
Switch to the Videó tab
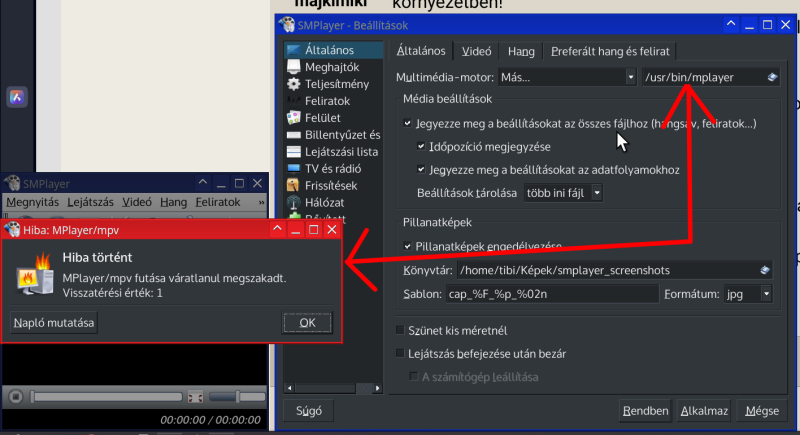[x=477, y=51]
